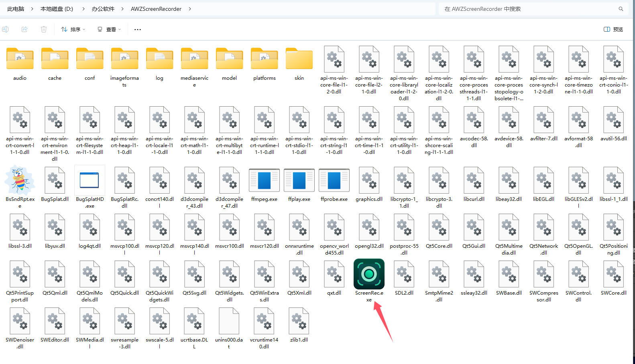Select the file name BugSplat.dll
This screenshot has height=364, width=635.
pos(55,199)
